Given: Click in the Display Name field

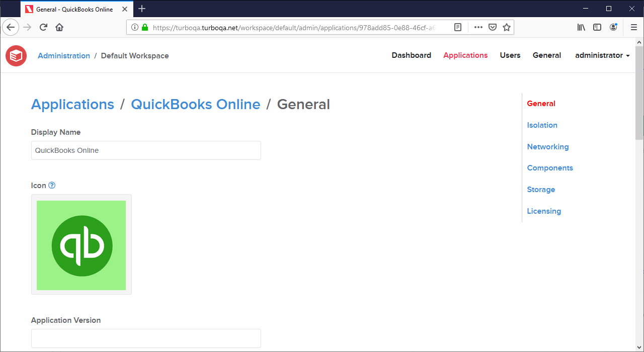Looking at the screenshot, I should point(146,150).
